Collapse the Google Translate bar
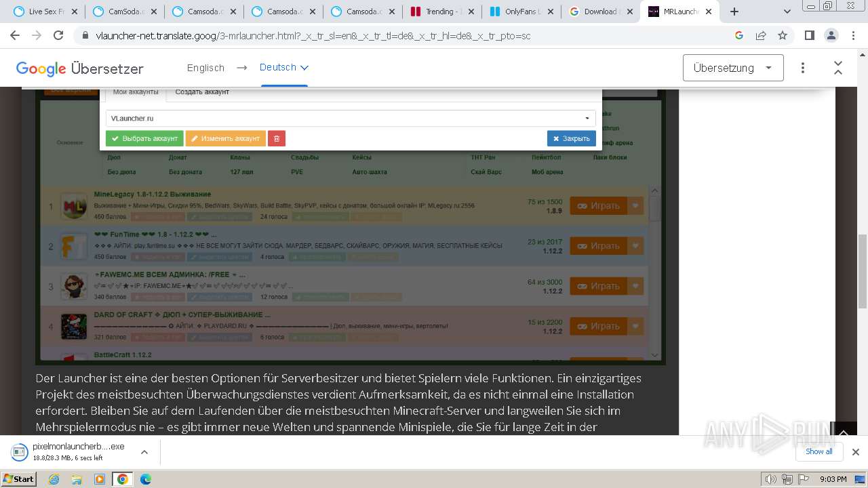This screenshot has width=868, height=488. coord(838,68)
